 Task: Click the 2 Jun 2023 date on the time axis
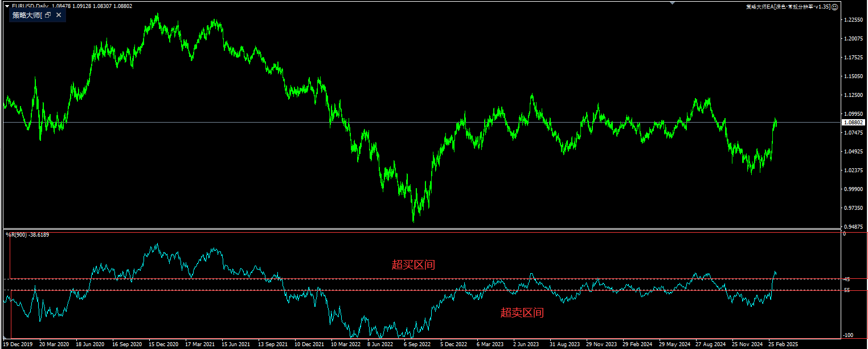click(526, 344)
